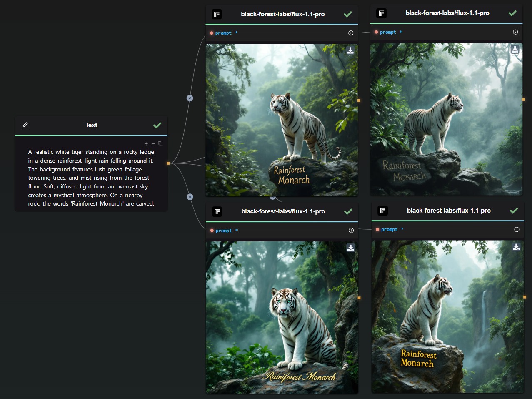Click flux-1.1-pro title above waterfall tiger image
Screen dimensions: 532x399
click(449, 211)
